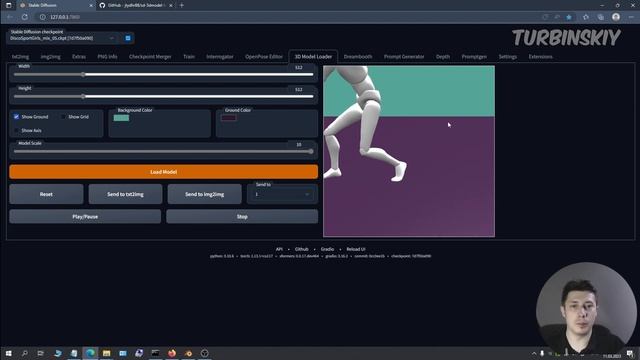
Task: Open the Dreambooth tab
Action: point(358,57)
